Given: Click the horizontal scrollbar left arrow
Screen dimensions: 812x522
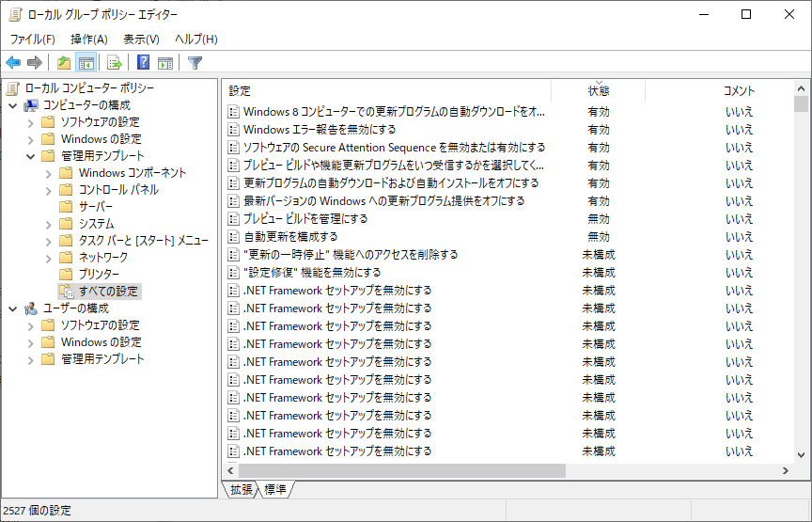Looking at the screenshot, I should (230, 470).
